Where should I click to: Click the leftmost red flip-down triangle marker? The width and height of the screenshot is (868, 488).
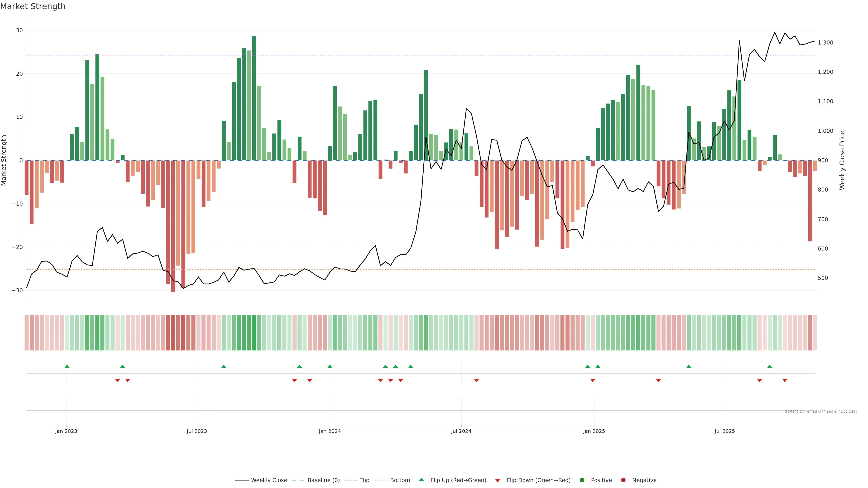[x=117, y=380]
